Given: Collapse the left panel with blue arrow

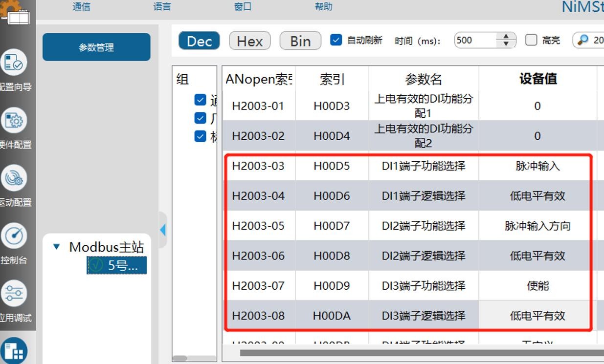Looking at the screenshot, I should tap(163, 230).
